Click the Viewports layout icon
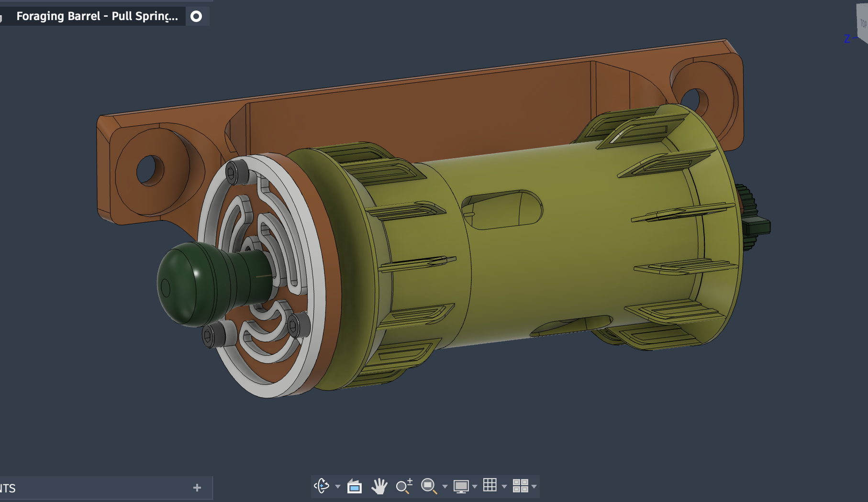868x502 pixels. 520,486
